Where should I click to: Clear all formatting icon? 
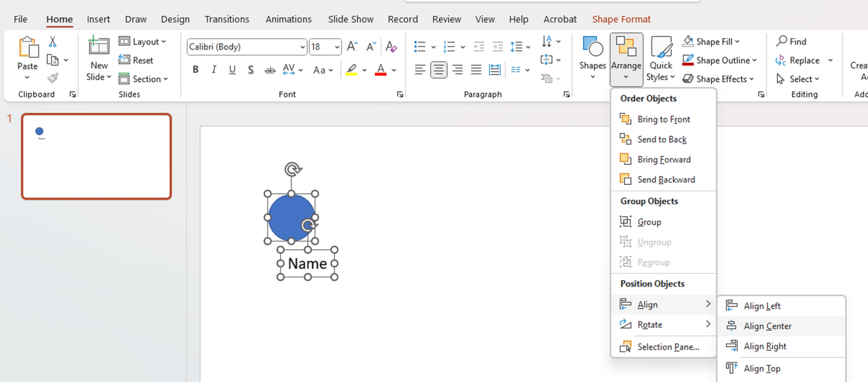(391, 46)
